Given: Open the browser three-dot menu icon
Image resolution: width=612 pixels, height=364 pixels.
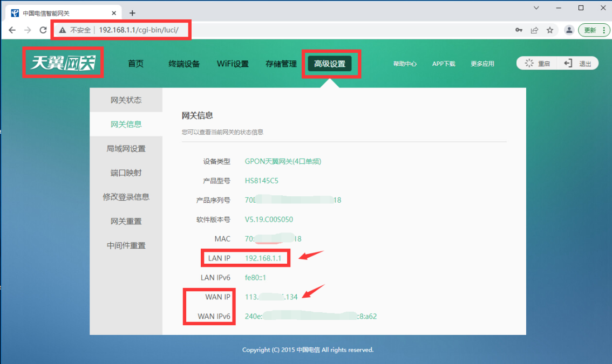Looking at the screenshot, I should point(604,30).
